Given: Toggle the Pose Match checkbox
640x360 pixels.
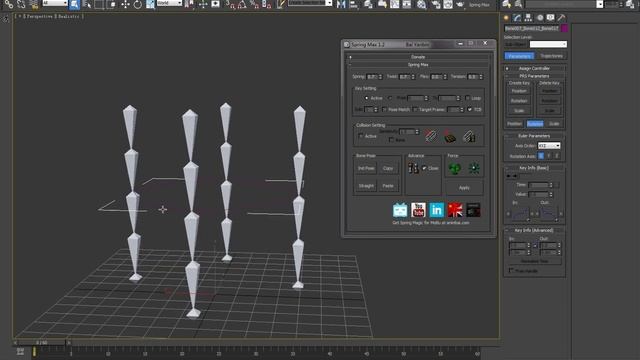Looking at the screenshot, I should [384, 109].
